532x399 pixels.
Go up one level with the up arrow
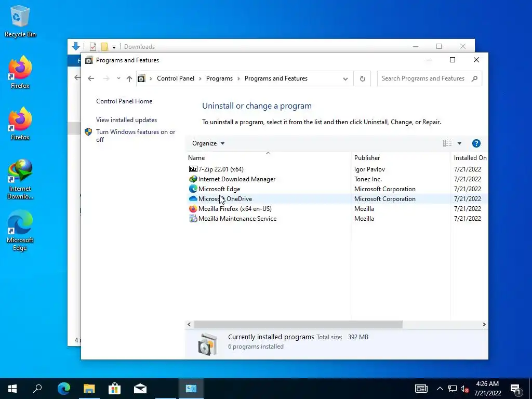(x=129, y=79)
